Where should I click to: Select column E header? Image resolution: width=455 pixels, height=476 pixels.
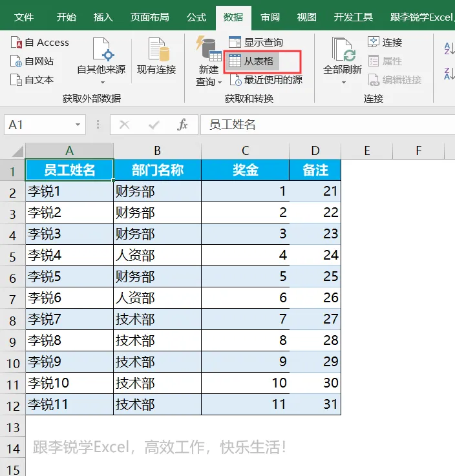(x=367, y=151)
